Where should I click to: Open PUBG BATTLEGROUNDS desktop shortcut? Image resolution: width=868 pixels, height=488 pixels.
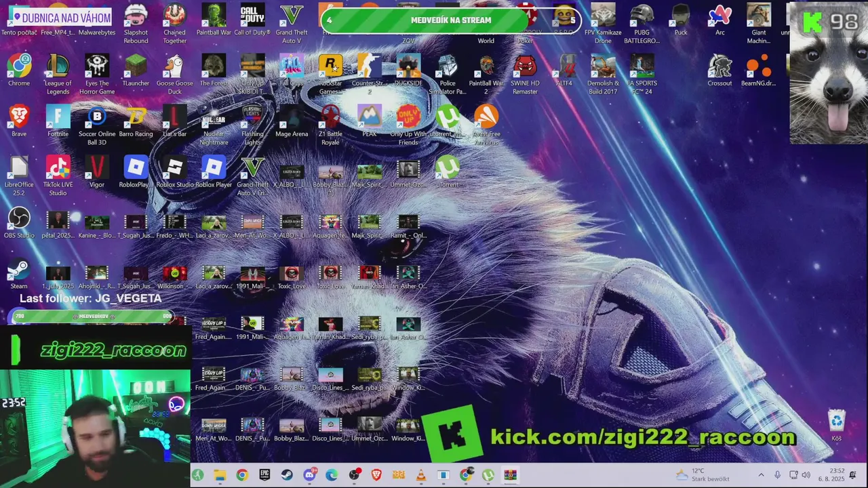pyautogui.click(x=642, y=24)
